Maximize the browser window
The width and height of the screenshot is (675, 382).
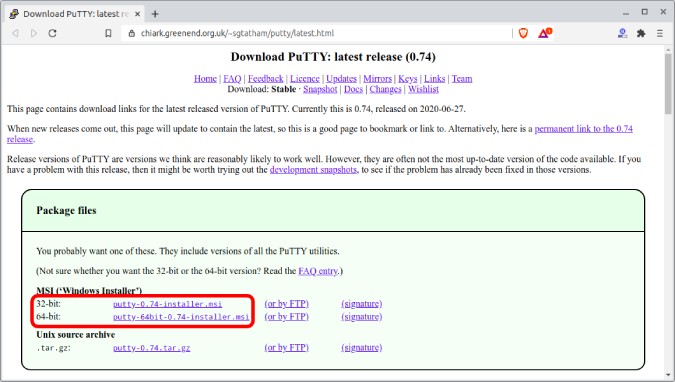(x=644, y=12)
